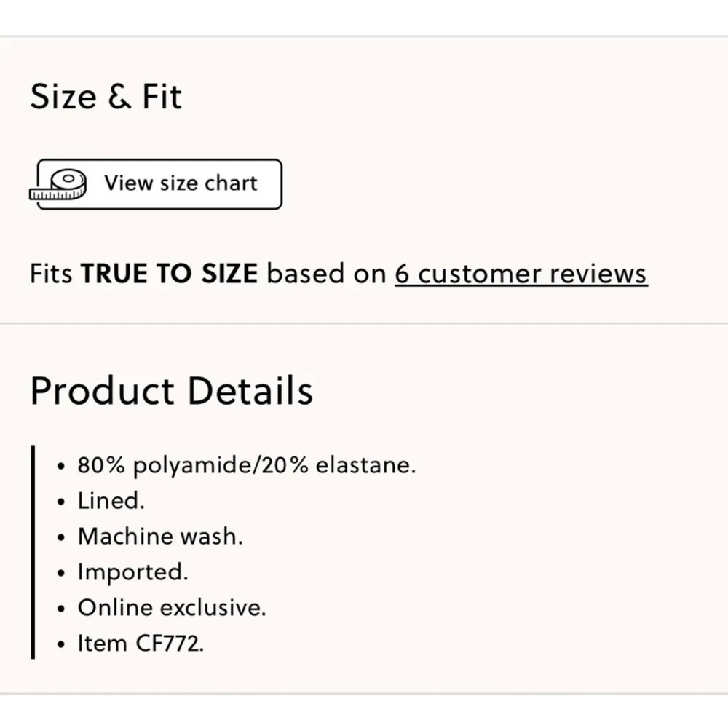Image resolution: width=728 pixels, height=728 pixels.
Task: Click the Size & Fit heading
Action: [106, 97]
